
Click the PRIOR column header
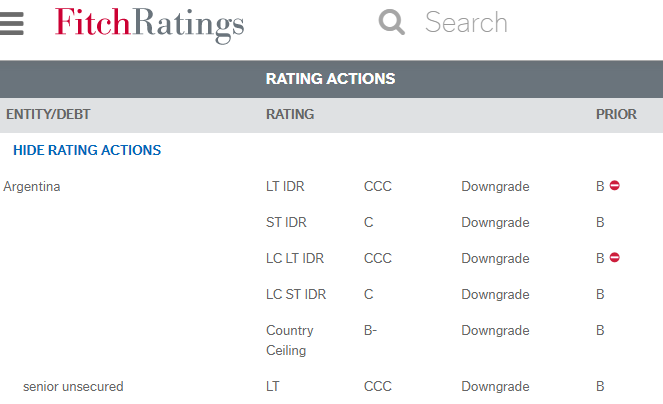[616, 114]
